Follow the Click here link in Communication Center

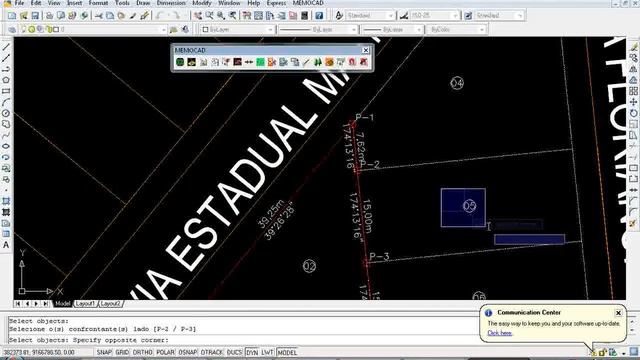[500, 333]
